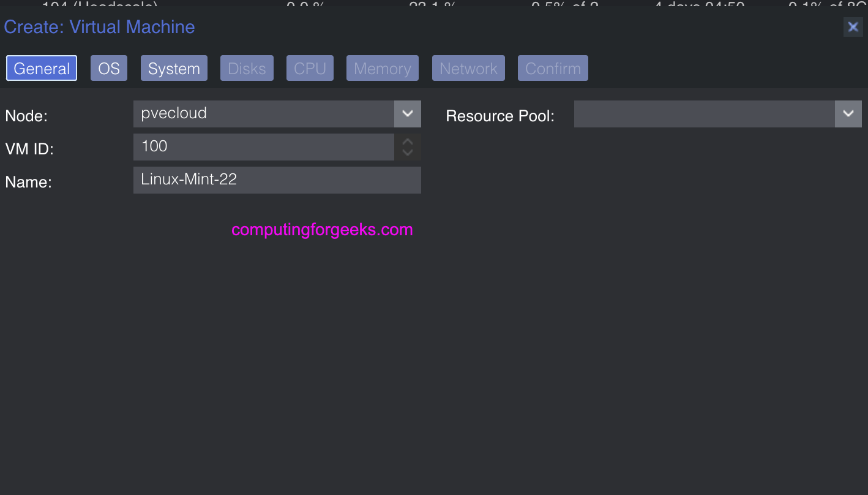The width and height of the screenshot is (868, 495).
Task: Click the computingforgeeks.com watermark text
Action: pos(322,230)
